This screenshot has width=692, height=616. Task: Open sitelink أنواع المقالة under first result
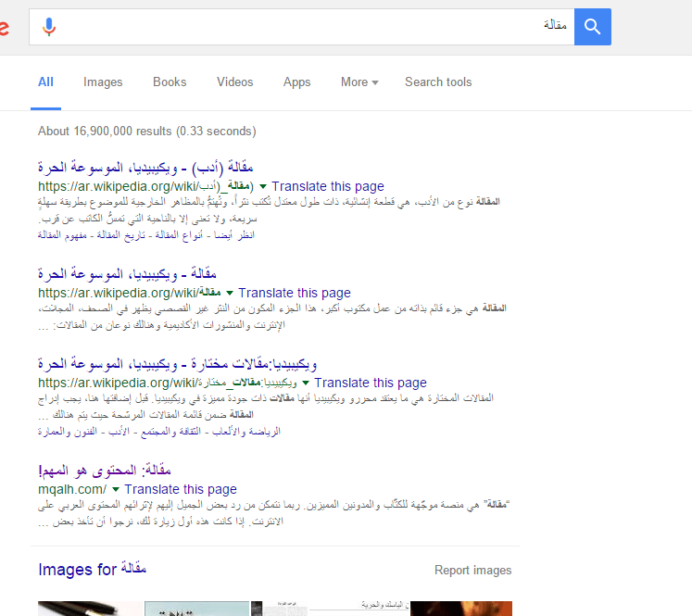(x=179, y=235)
